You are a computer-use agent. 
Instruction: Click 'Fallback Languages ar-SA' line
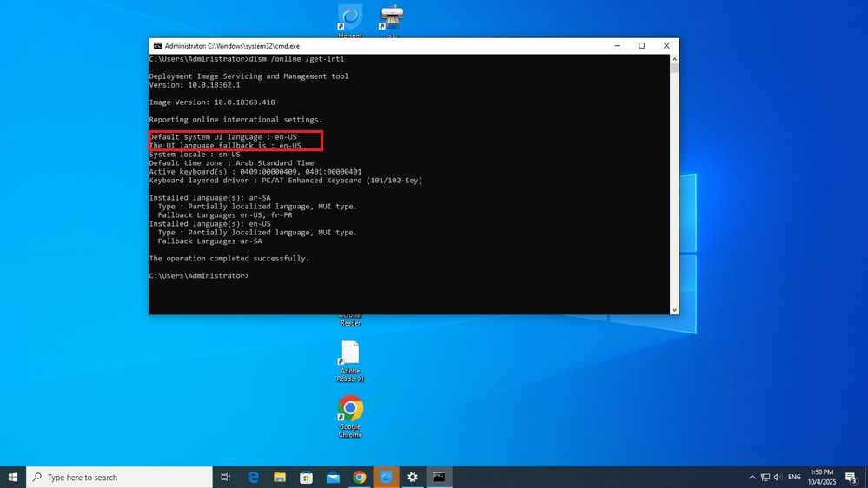(x=209, y=241)
